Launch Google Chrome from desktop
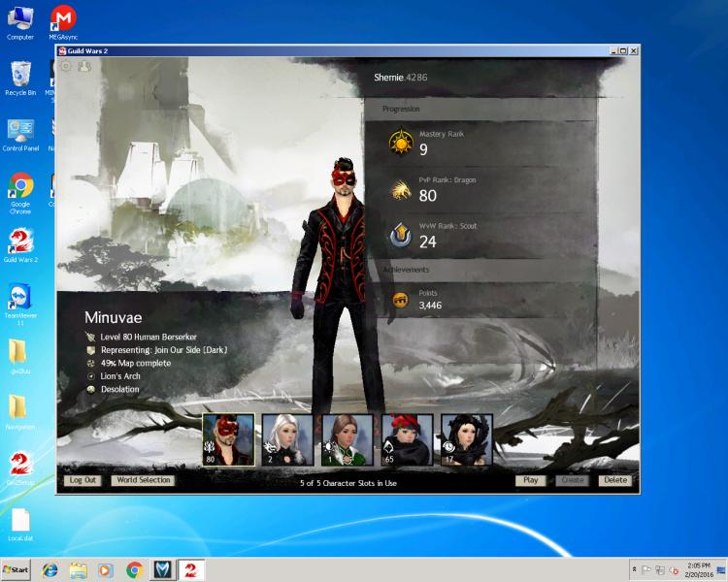 click(x=20, y=194)
